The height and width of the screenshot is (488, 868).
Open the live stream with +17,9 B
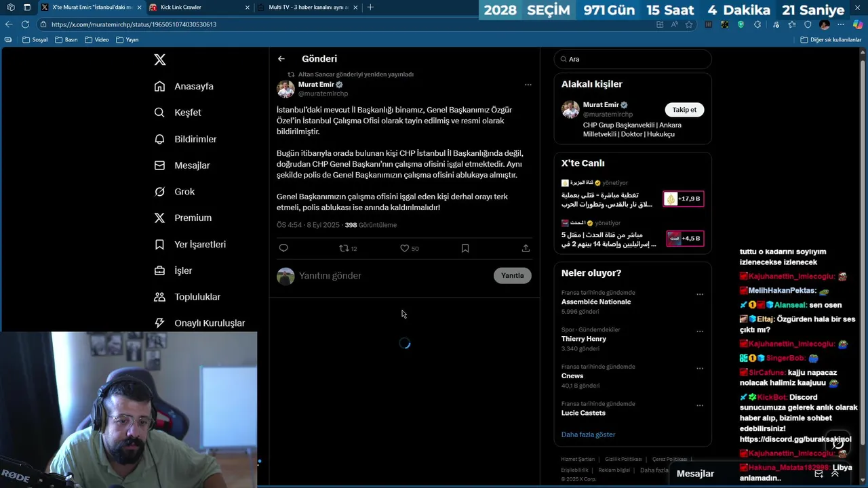pos(684,199)
